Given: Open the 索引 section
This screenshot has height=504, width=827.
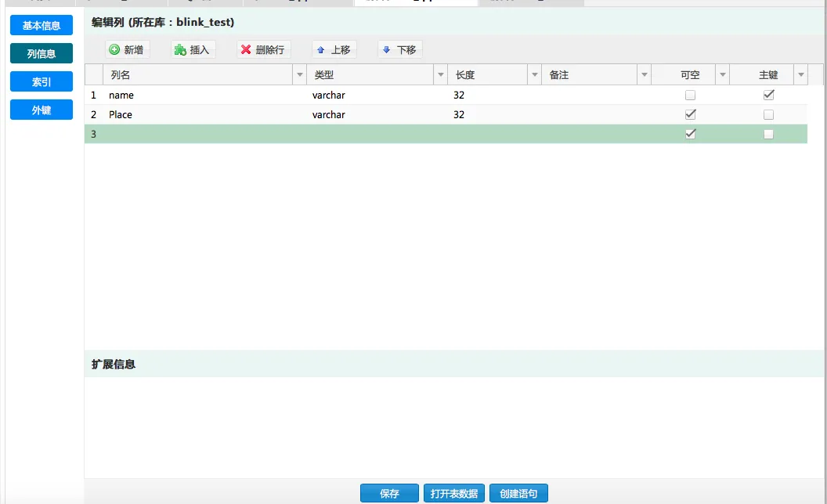Looking at the screenshot, I should coord(42,81).
